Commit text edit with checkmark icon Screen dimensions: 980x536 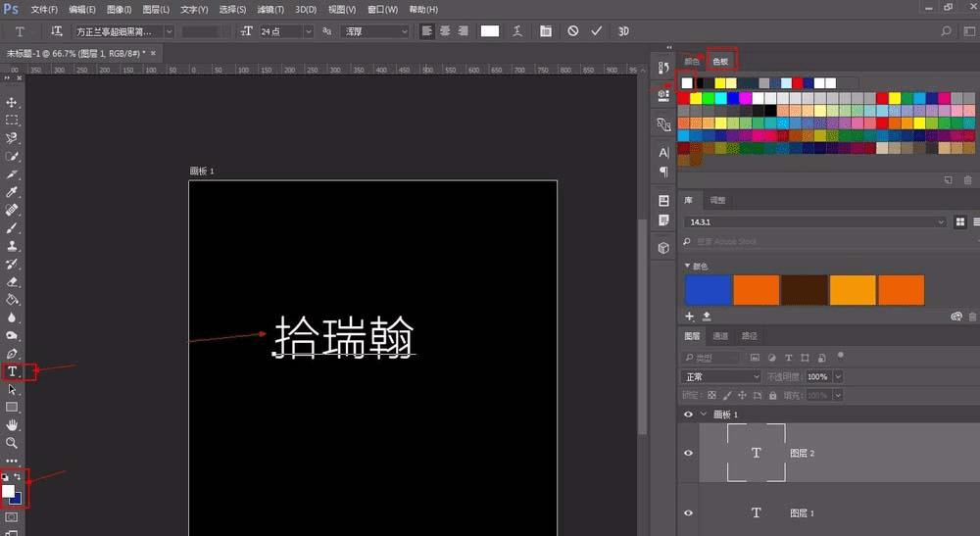[596, 31]
